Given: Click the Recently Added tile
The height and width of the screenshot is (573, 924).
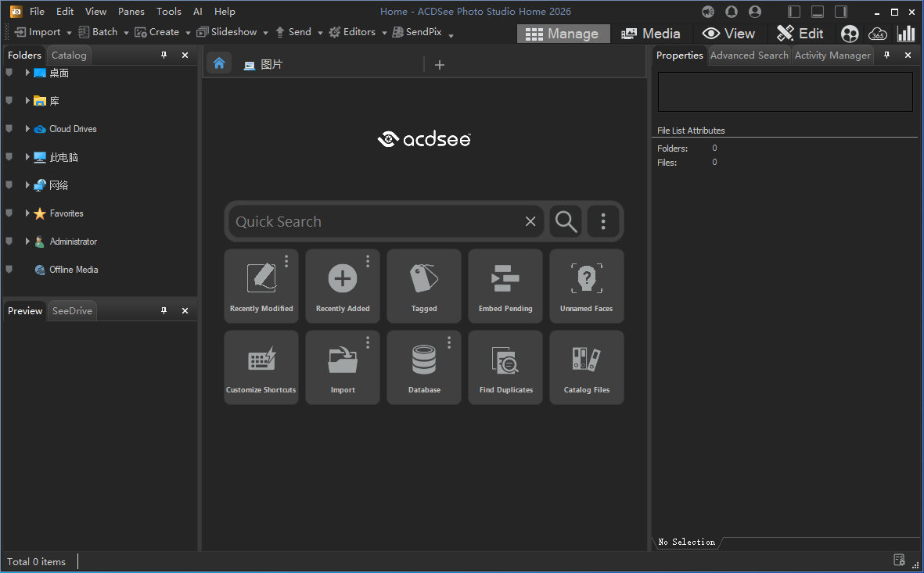Looking at the screenshot, I should pos(342,286).
